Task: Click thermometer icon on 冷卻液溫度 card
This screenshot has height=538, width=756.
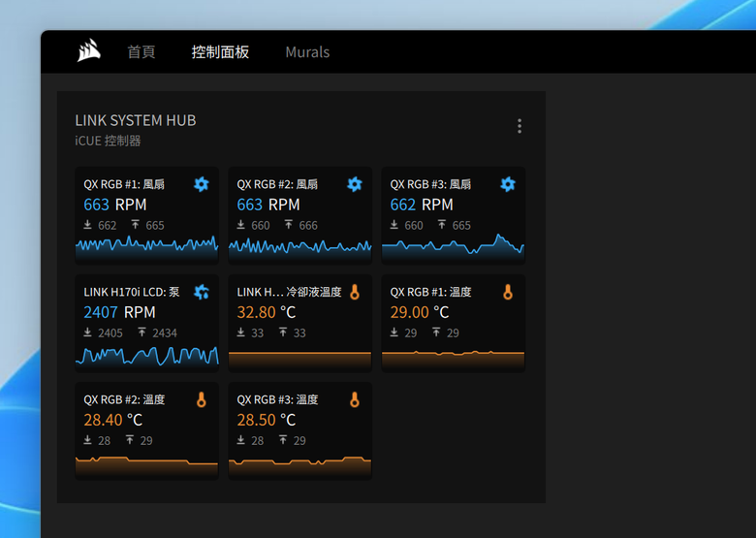Action: (355, 292)
